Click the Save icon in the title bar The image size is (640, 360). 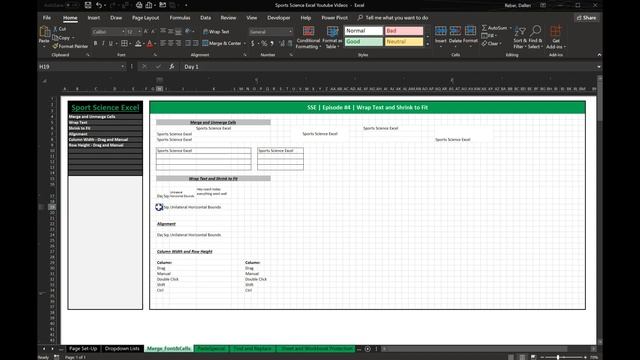pos(88,5)
